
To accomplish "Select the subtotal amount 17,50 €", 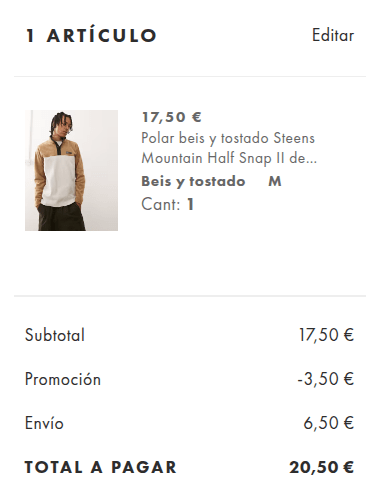I will click(326, 335).
